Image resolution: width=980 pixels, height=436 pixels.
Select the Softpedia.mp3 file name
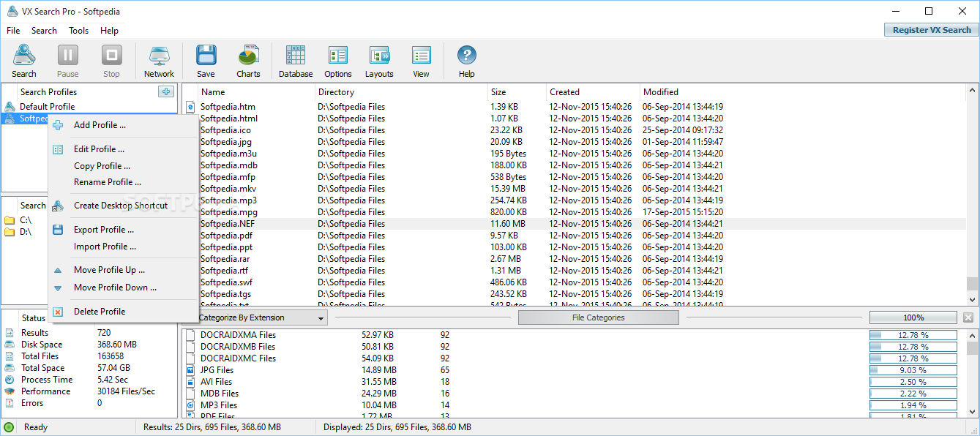coord(228,200)
